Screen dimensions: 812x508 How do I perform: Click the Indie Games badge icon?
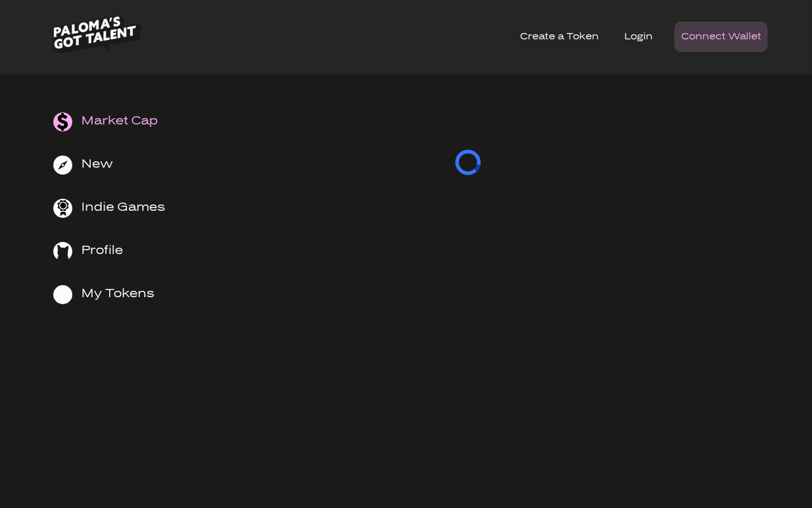(63, 208)
